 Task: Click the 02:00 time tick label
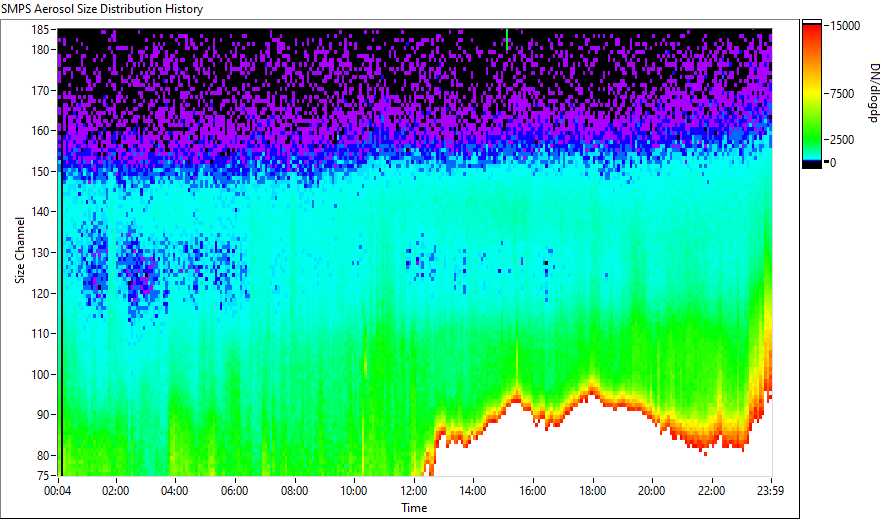pos(116,491)
